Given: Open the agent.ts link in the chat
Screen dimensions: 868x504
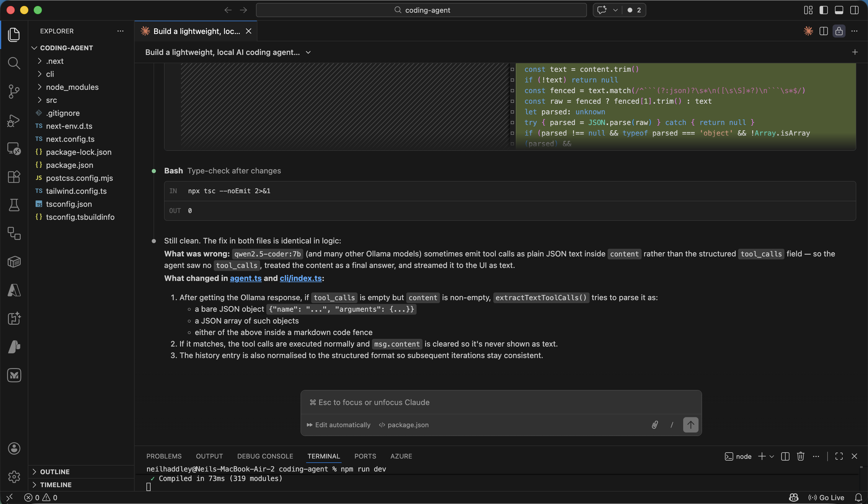Looking at the screenshot, I should coord(245,278).
